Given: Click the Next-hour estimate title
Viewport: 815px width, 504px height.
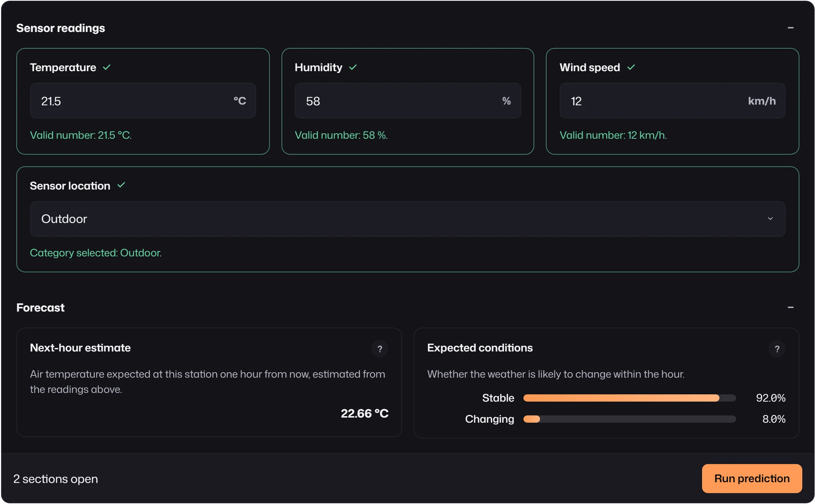Looking at the screenshot, I should click(80, 348).
